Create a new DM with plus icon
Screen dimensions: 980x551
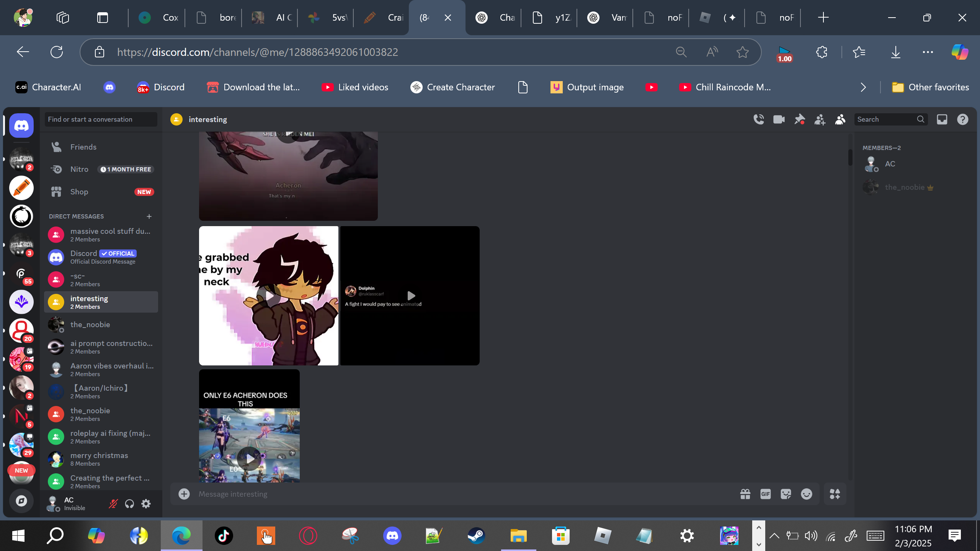[149, 217]
